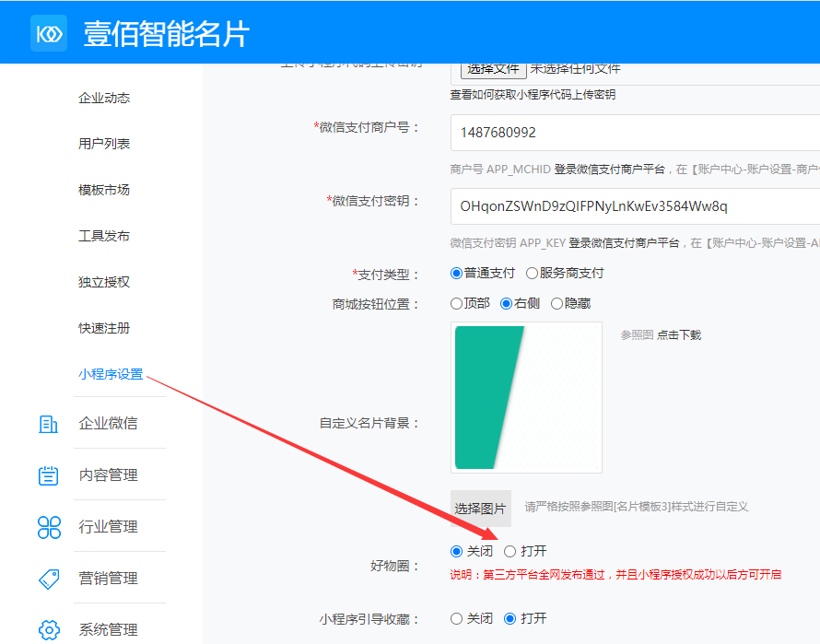Click the 选择文件 upload button
Screen dimensions: 820x644
click(493, 70)
